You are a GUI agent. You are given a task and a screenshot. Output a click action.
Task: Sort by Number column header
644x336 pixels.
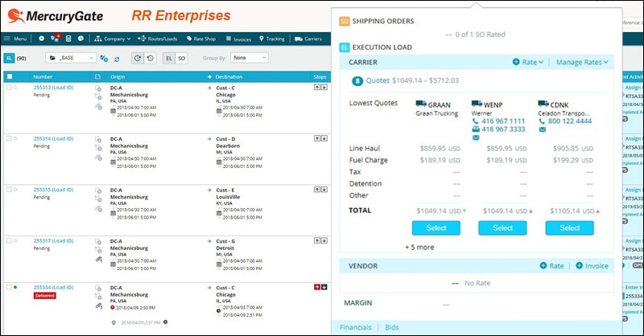coord(43,76)
